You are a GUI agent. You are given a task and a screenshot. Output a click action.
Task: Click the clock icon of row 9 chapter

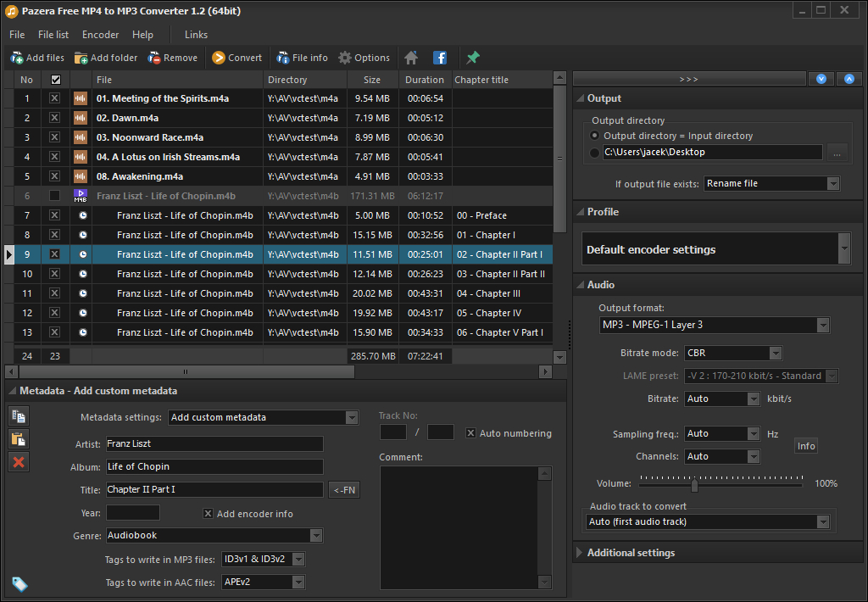82,254
